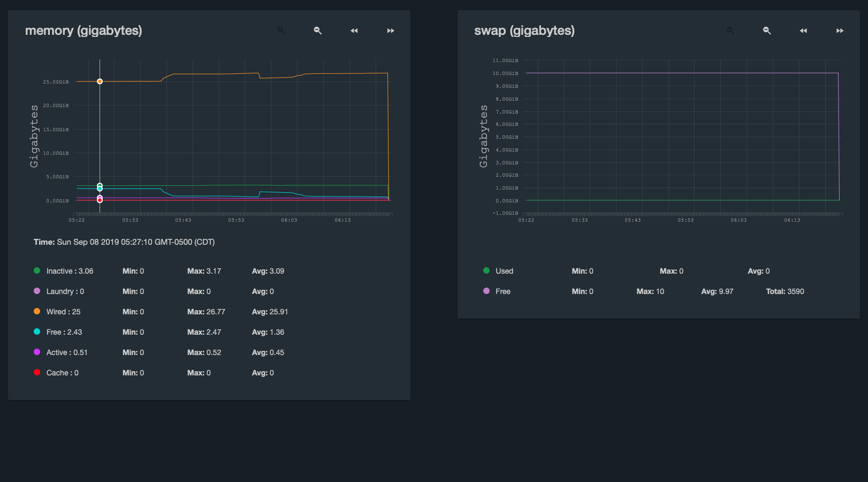Zoom in on the memory chart

281,31
